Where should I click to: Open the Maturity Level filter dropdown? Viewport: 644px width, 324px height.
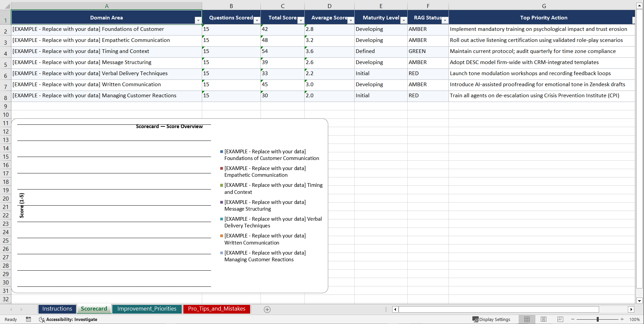[x=404, y=20]
